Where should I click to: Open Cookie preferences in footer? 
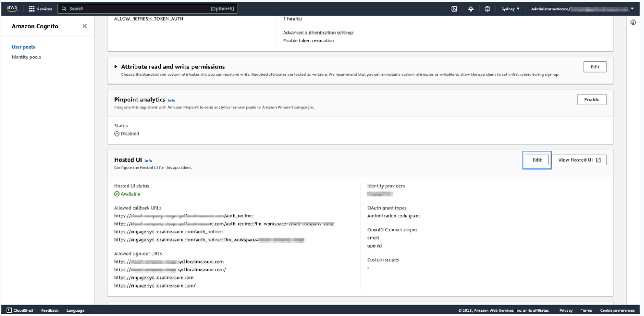[617, 310]
